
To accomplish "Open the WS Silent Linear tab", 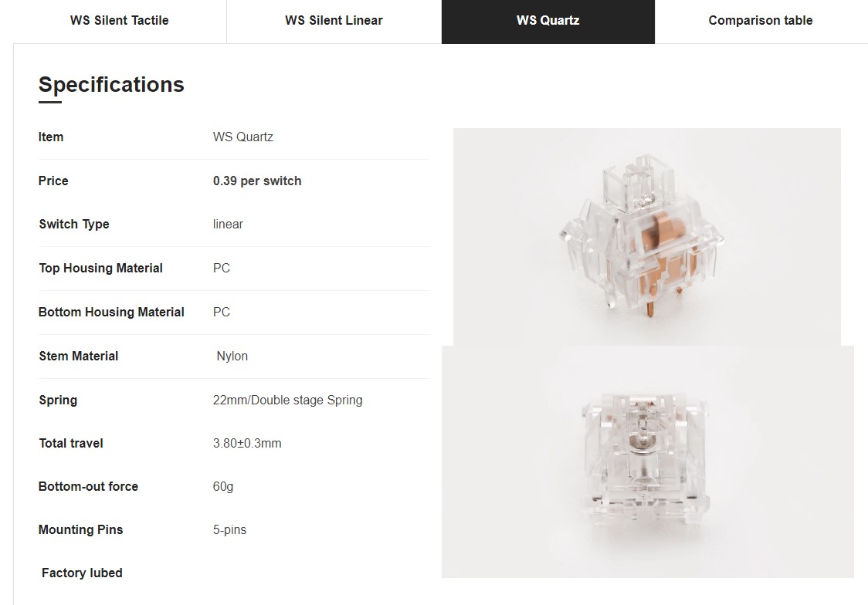I will point(334,21).
